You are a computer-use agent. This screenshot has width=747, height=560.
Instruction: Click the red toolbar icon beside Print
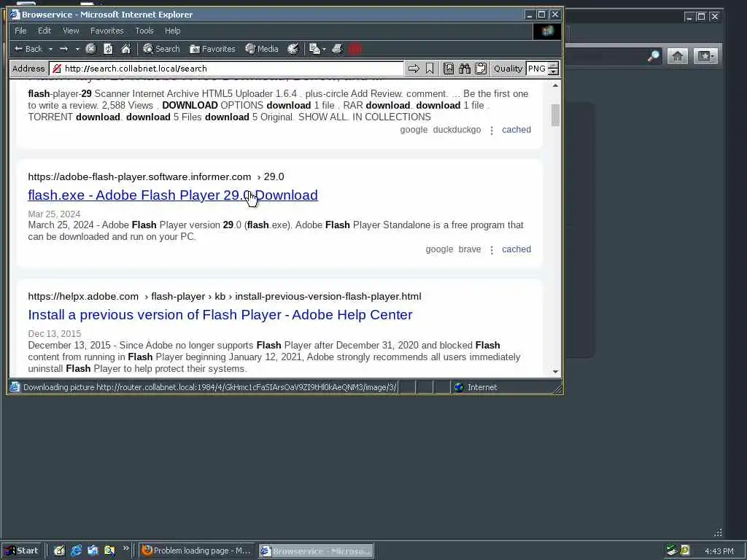355,49
